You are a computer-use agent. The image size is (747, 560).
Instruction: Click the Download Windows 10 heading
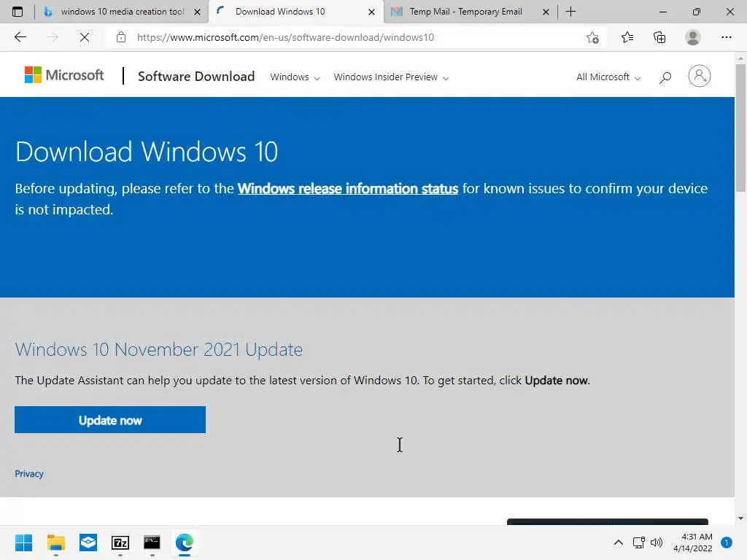tap(146, 152)
